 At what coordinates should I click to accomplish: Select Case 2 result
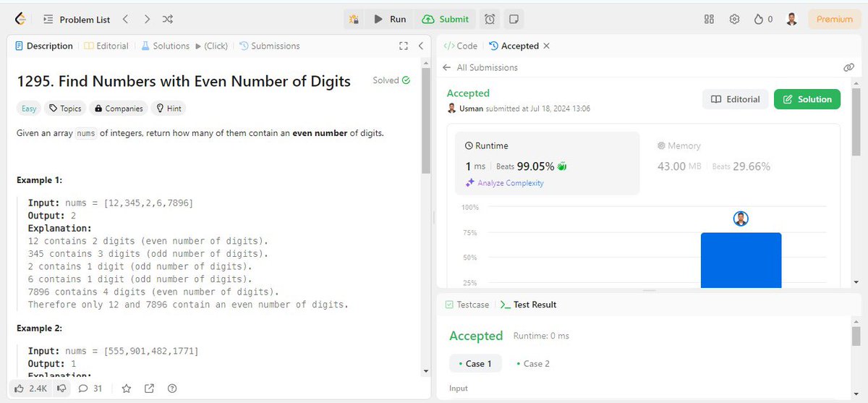pos(533,363)
